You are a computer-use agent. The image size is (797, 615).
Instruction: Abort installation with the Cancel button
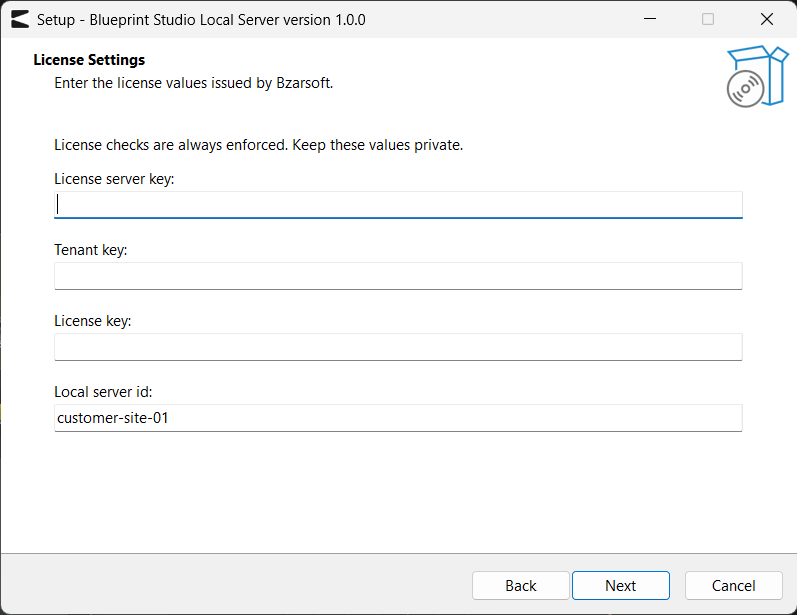click(733, 586)
